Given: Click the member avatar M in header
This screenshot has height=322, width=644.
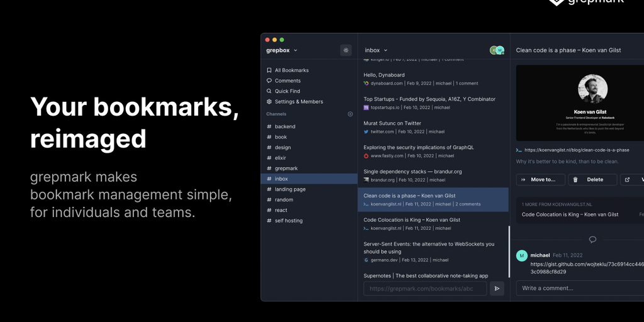Looking at the screenshot, I should (x=500, y=50).
